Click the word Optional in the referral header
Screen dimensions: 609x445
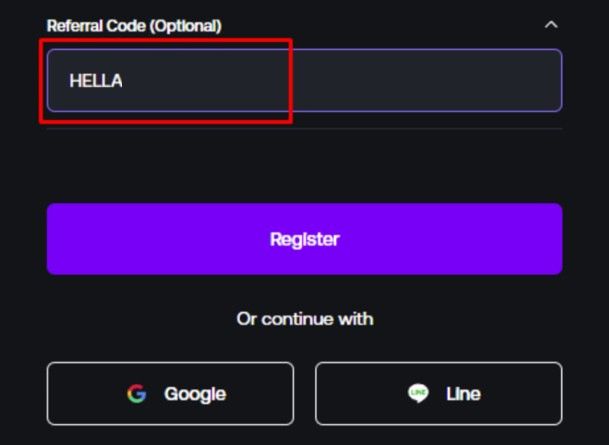click(187, 24)
